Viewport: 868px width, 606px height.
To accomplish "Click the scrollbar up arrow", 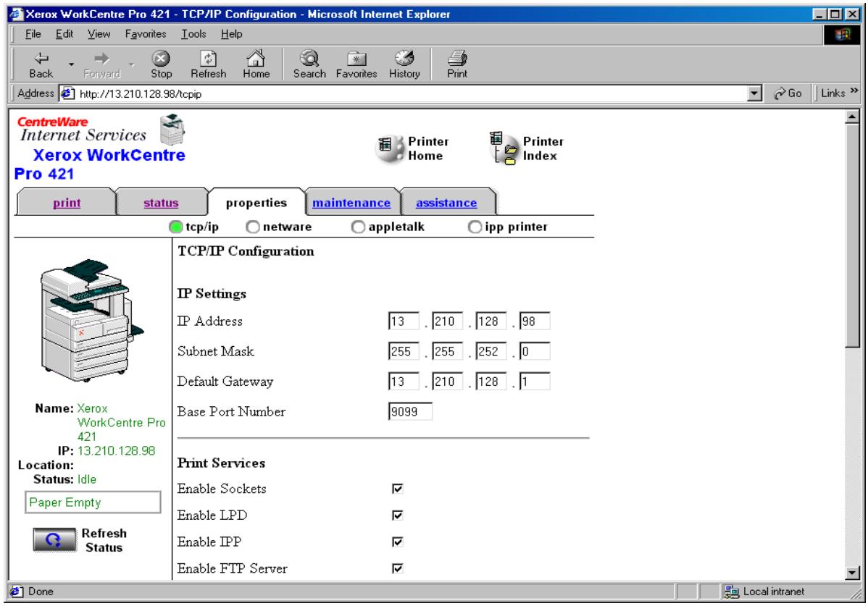I will 852,116.
